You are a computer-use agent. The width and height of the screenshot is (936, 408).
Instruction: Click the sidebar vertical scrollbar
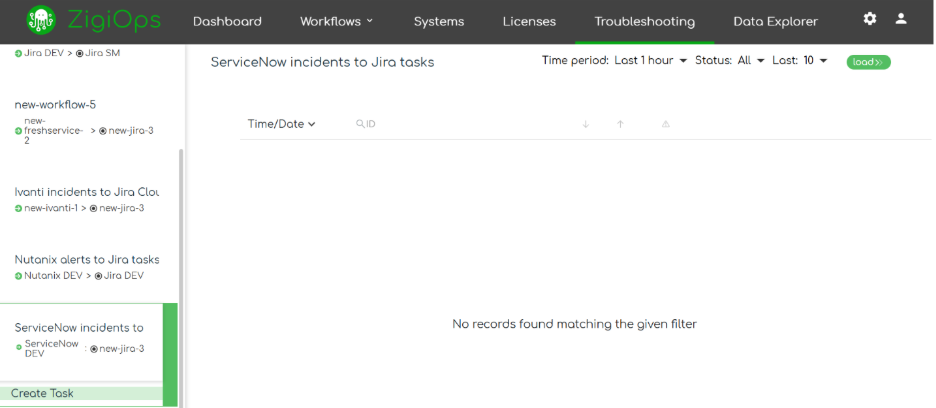[181, 278]
